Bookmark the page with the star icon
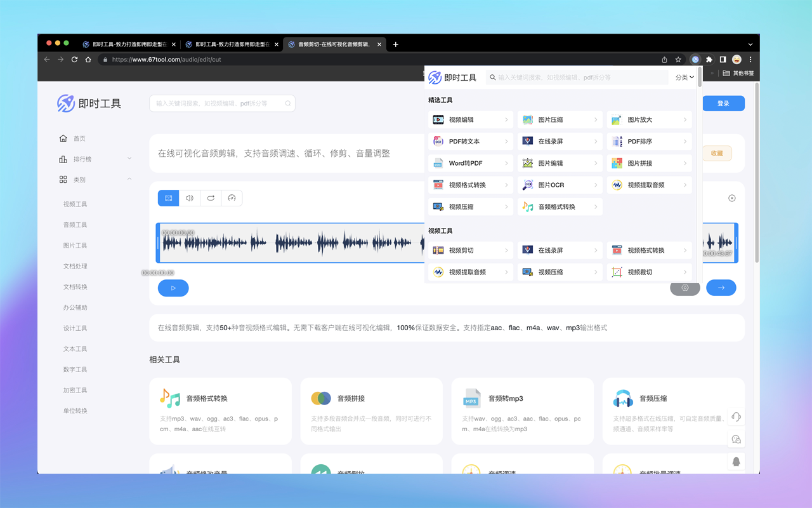 [678, 60]
